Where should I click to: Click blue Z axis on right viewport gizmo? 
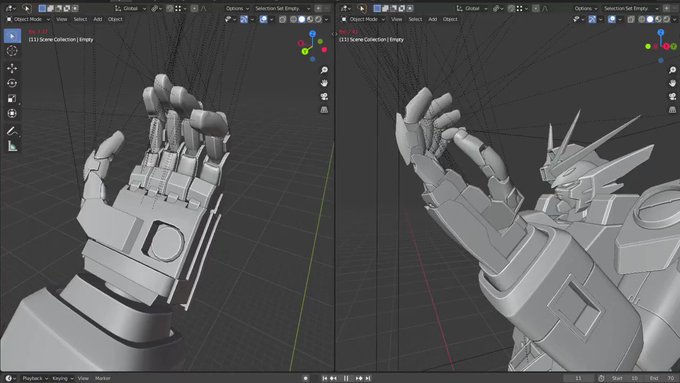coord(660,33)
